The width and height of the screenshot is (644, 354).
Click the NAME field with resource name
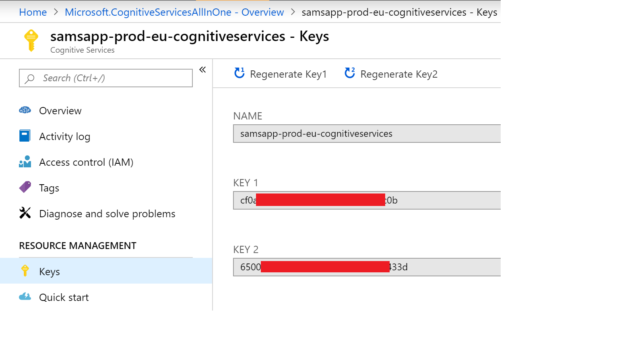click(366, 134)
